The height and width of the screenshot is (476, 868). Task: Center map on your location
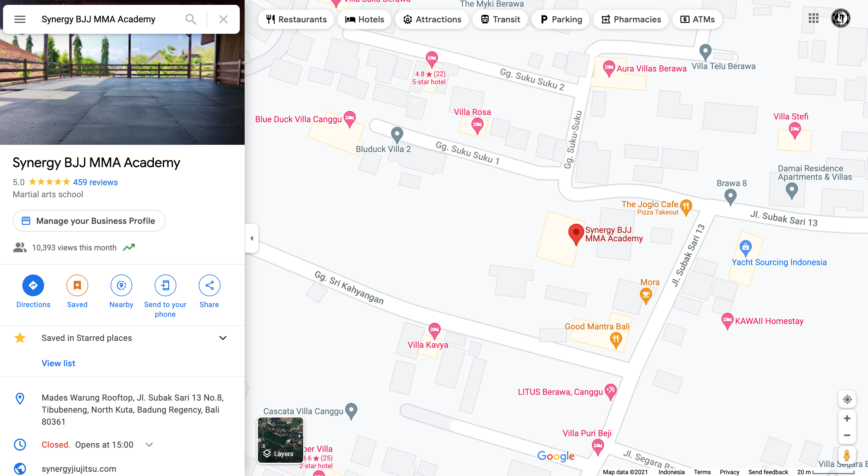coord(847,399)
